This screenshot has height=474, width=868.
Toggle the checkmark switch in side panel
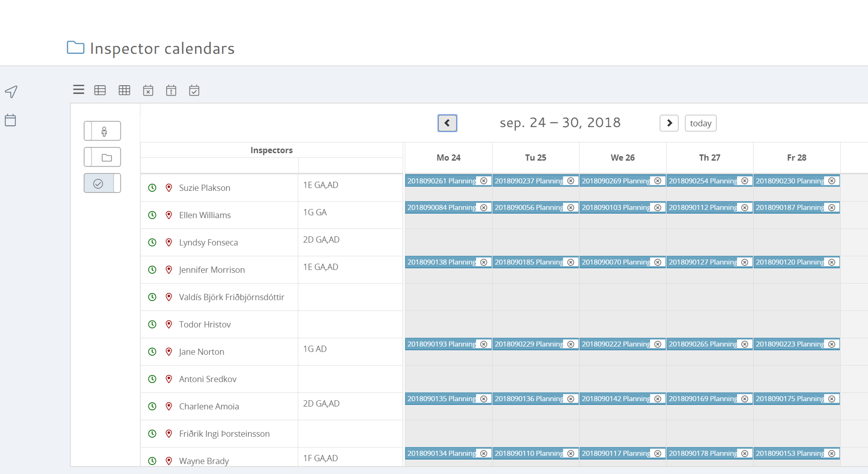[102, 183]
